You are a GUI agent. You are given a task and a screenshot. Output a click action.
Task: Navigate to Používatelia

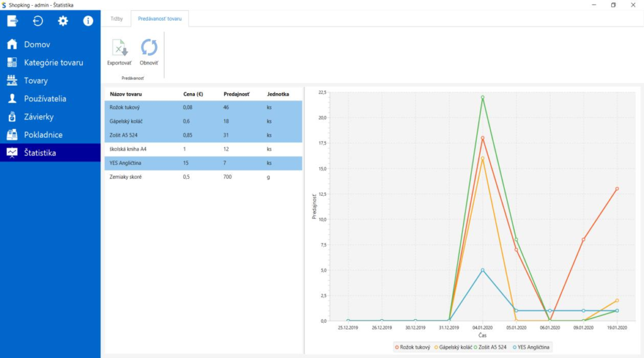[45, 99]
